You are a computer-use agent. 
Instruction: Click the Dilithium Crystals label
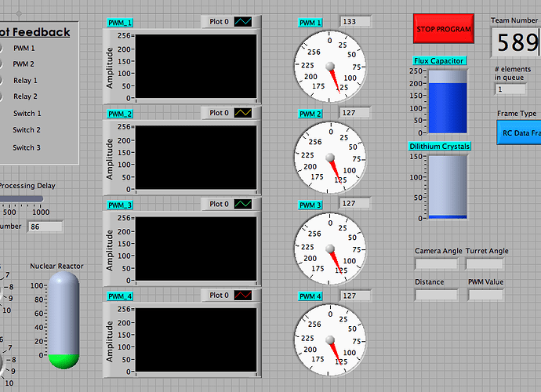click(x=440, y=147)
